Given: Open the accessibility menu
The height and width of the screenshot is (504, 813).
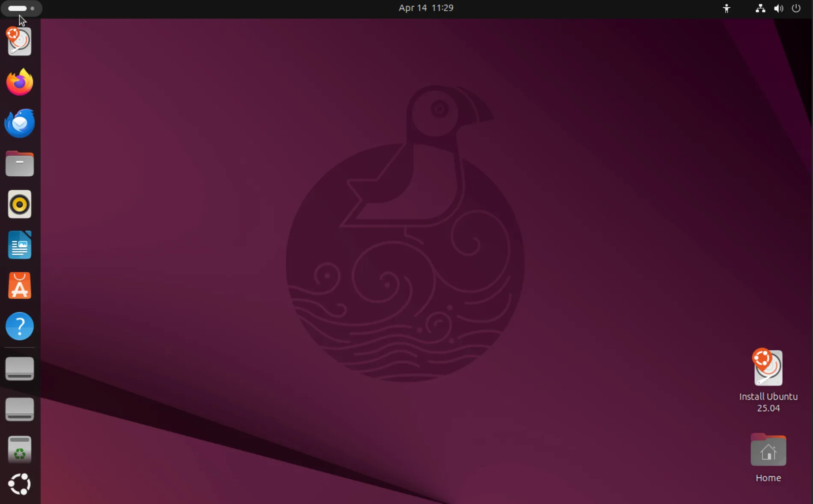Looking at the screenshot, I should pyautogui.click(x=726, y=8).
